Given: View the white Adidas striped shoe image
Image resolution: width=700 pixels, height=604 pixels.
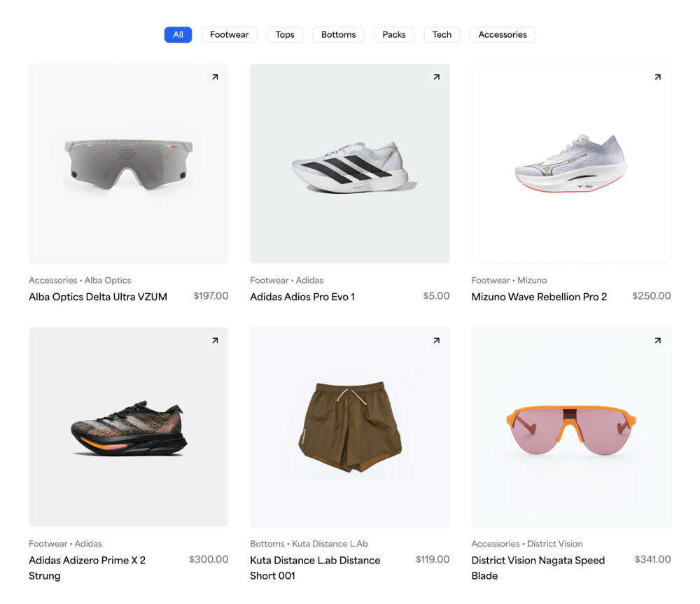Looking at the screenshot, I should click(350, 163).
